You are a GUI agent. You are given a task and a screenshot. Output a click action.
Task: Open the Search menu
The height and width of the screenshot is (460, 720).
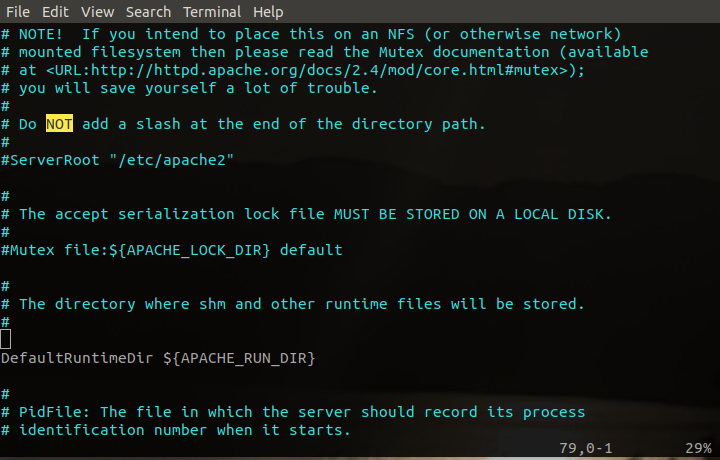coord(148,12)
